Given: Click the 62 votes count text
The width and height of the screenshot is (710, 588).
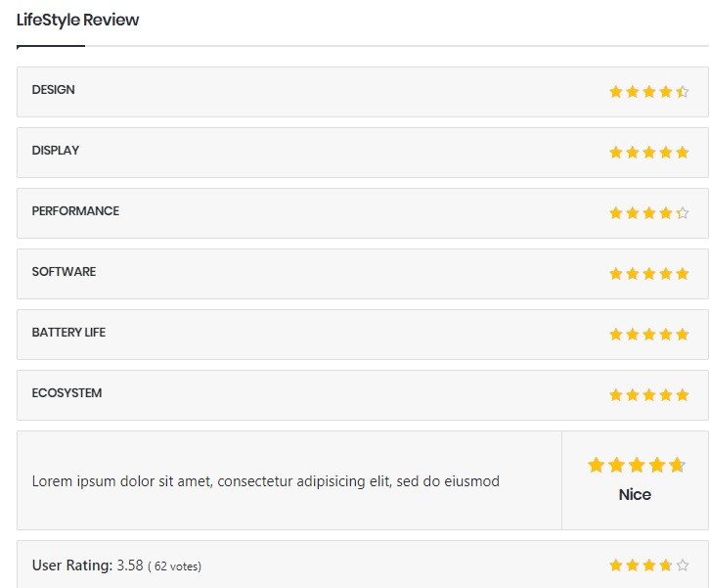Looking at the screenshot, I should (x=176, y=566).
